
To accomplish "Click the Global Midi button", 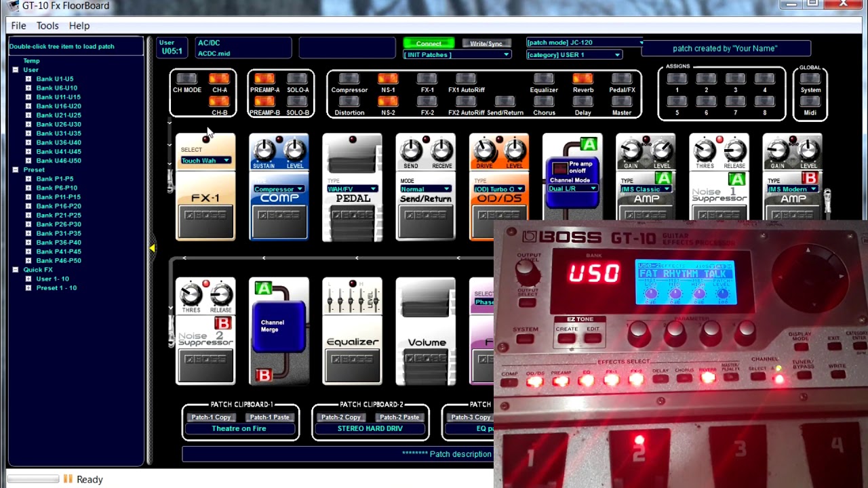I will click(x=810, y=102).
